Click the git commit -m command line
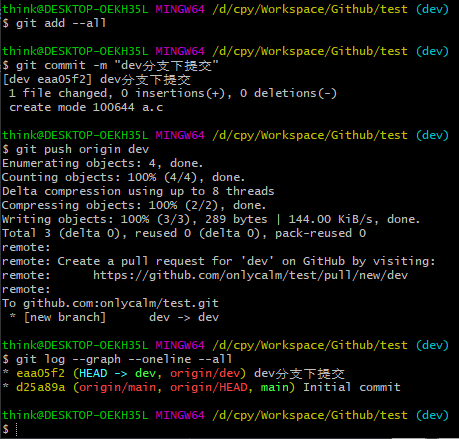 point(110,65)
